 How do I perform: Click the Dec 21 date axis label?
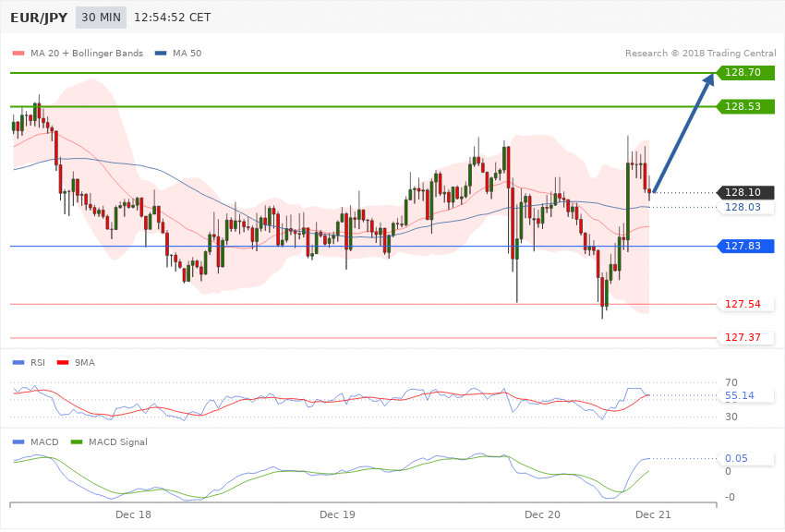653,514
